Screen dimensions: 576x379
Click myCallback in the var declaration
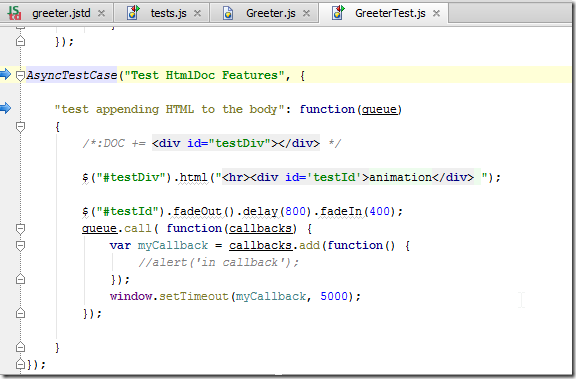click(173, 245)
